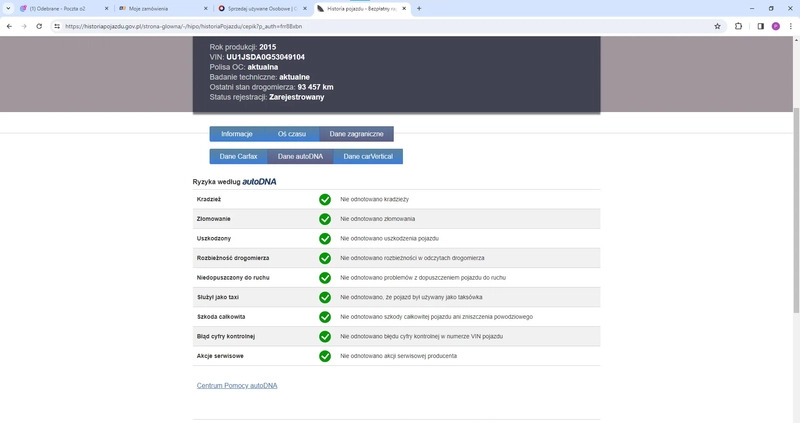Click the Złomowanie risk label
The width and height of the screenshot is (800, 423).
coord(214,219)
